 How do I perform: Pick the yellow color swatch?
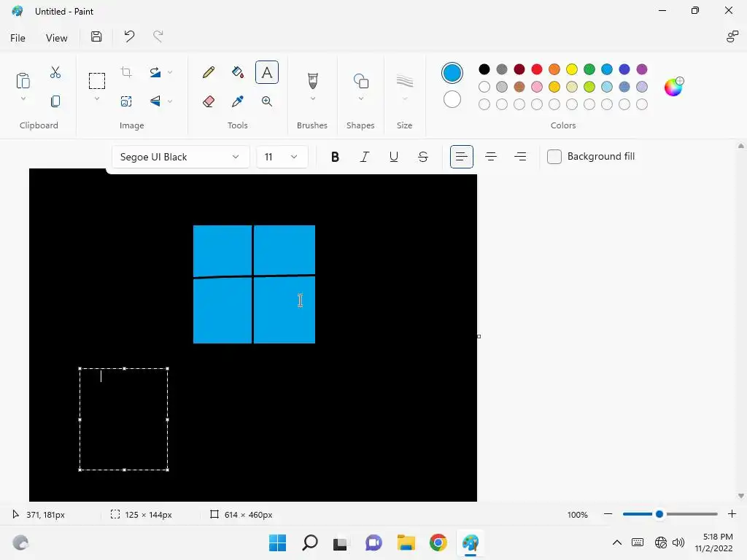click(572, 69)
